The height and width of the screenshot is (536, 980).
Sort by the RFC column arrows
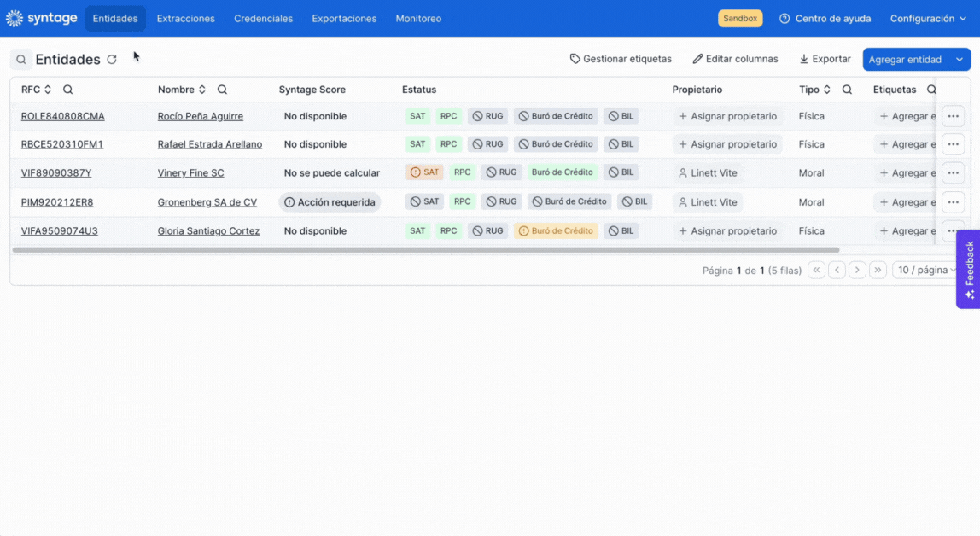pyautogui.click(x=48, y=90)
